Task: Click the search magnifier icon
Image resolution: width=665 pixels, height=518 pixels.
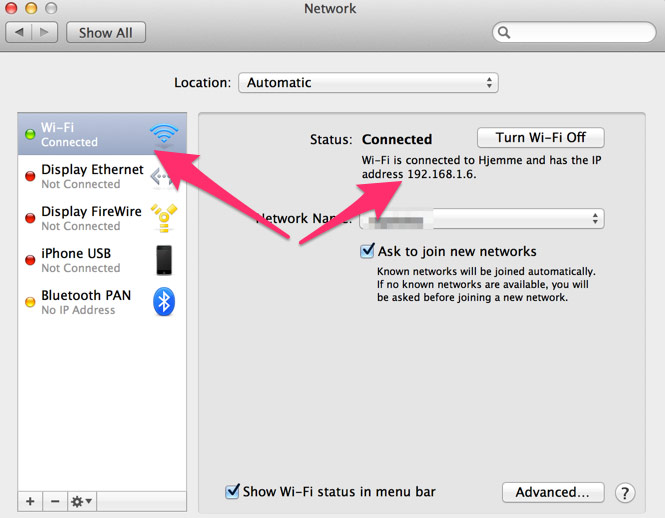Action: click(504, 32)
